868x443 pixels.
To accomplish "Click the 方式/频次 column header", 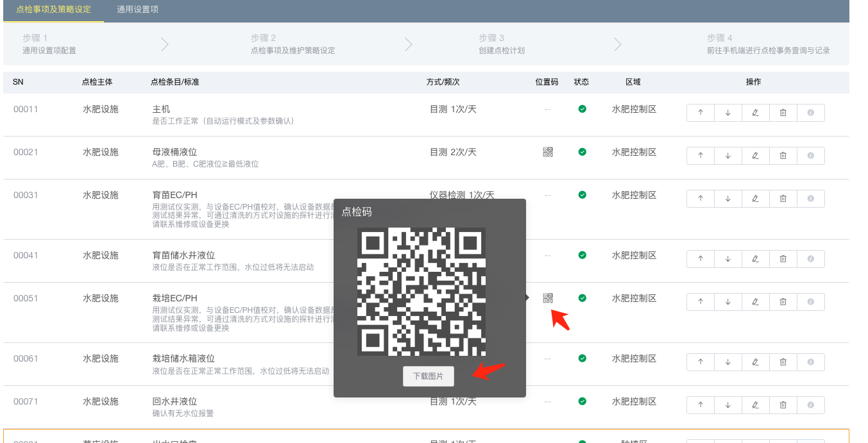I will (x=443, y=82).
